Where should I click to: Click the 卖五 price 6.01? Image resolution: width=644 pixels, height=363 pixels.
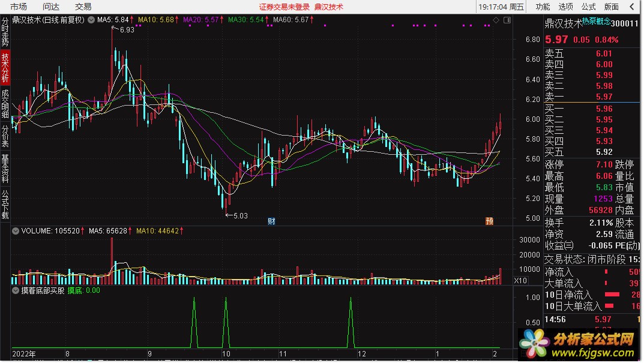604,54
